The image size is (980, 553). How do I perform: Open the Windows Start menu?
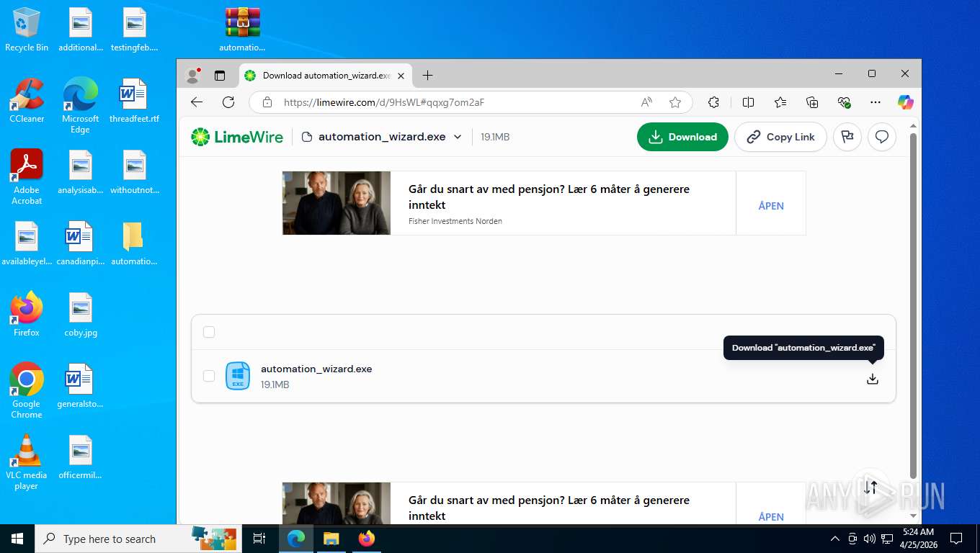point(17,539)
